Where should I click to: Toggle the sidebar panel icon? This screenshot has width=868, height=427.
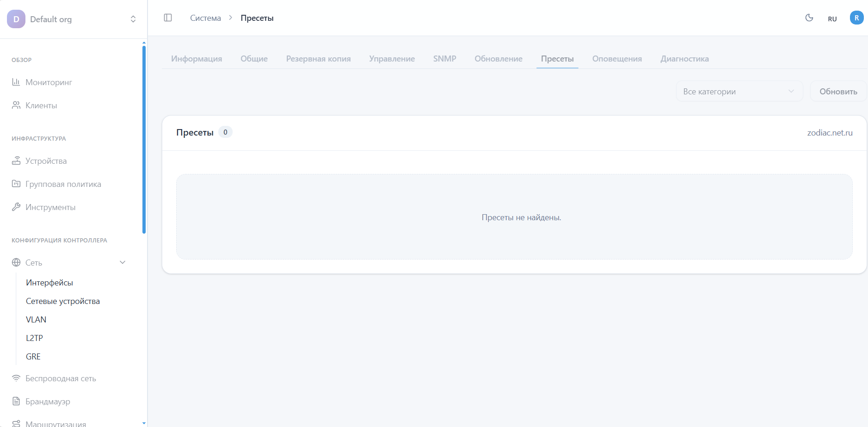click(168, 18)
